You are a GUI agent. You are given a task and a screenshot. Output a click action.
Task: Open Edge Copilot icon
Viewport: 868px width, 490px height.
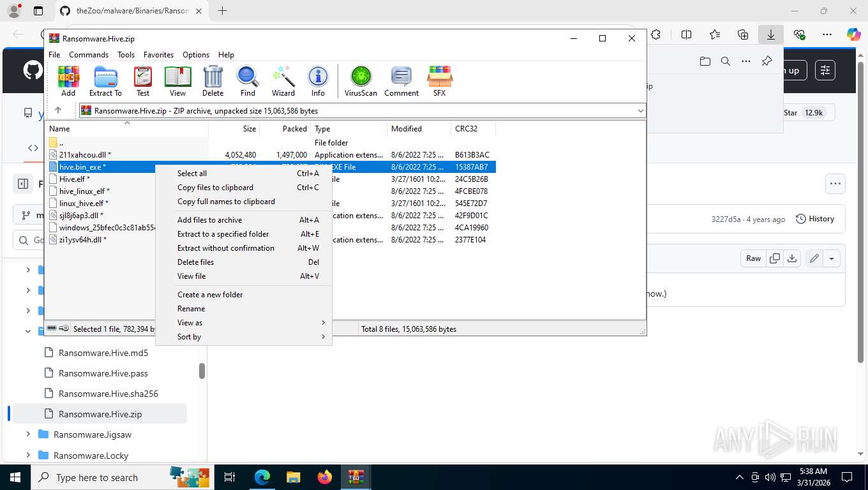(x=853, y=35)
